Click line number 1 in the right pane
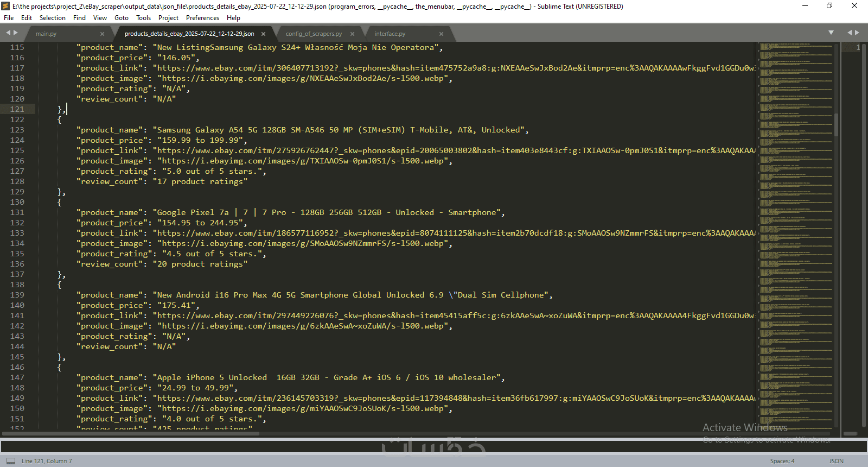This screenshot has width=868, height=467. (x=858, y=48)
